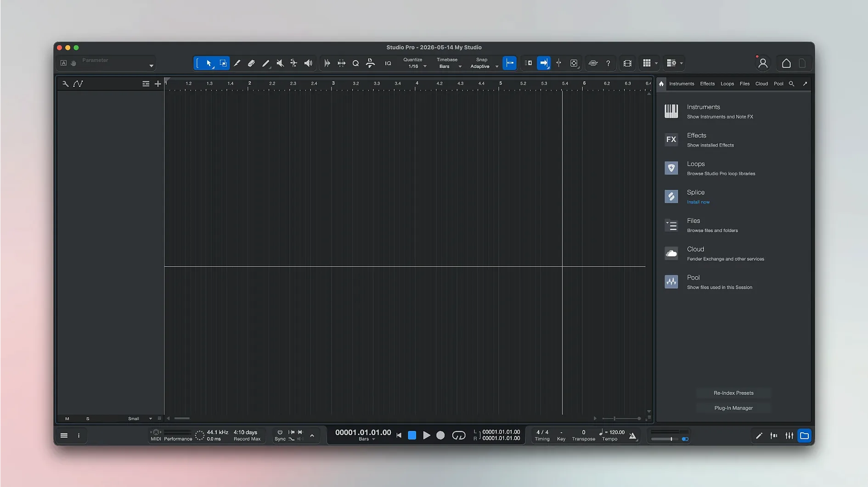Open the video player film icon
Screen dimensions: 868x487
pyautogui.click(x=627, y=63)
